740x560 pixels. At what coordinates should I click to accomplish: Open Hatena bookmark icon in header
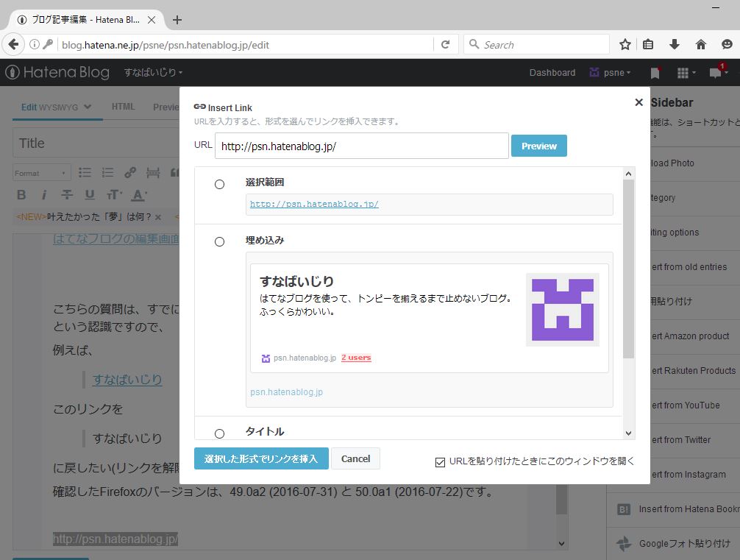click(655, 73)
